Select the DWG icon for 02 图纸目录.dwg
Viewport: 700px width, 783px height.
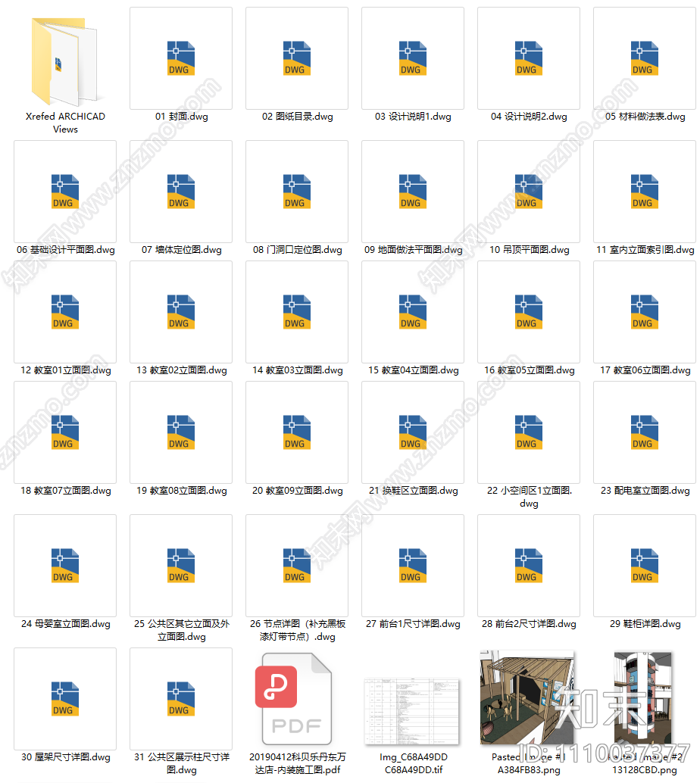[x=297, y=58]
